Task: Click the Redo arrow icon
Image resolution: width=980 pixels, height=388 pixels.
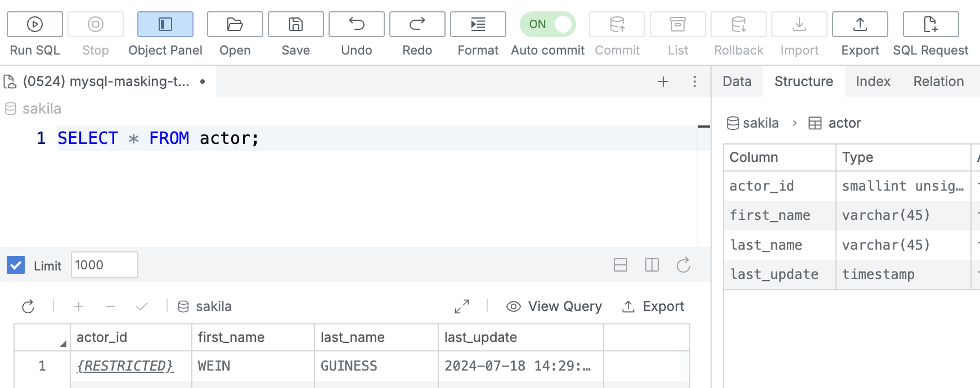Action: coord(417,24)
